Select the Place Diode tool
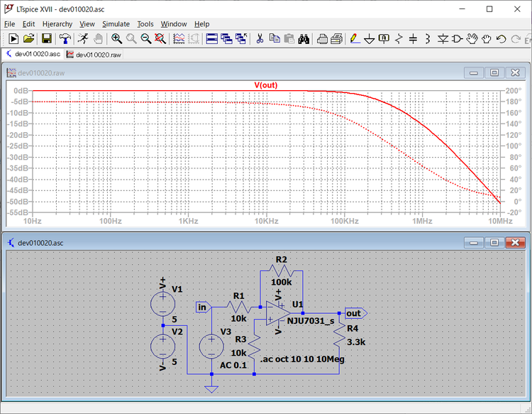532x414 pixels. pyautogui.click(x=443, y=38)
